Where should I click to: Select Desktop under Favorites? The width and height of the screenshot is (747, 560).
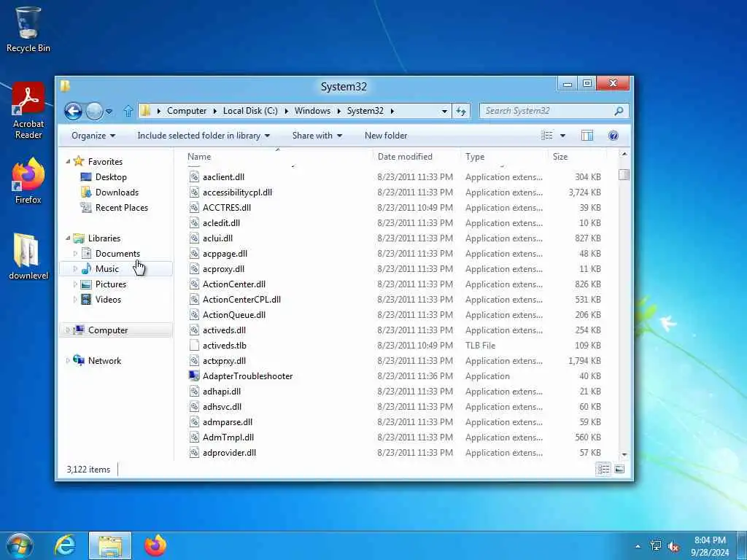111,177
